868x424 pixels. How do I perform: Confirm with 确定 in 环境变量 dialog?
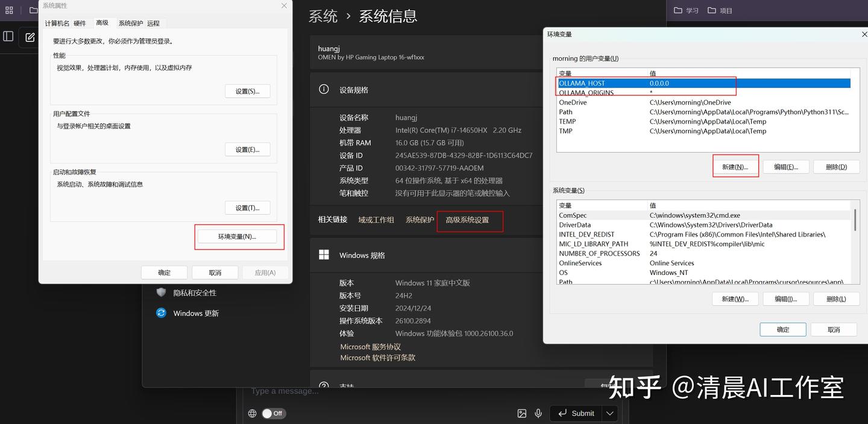click(x=783, y=329)
